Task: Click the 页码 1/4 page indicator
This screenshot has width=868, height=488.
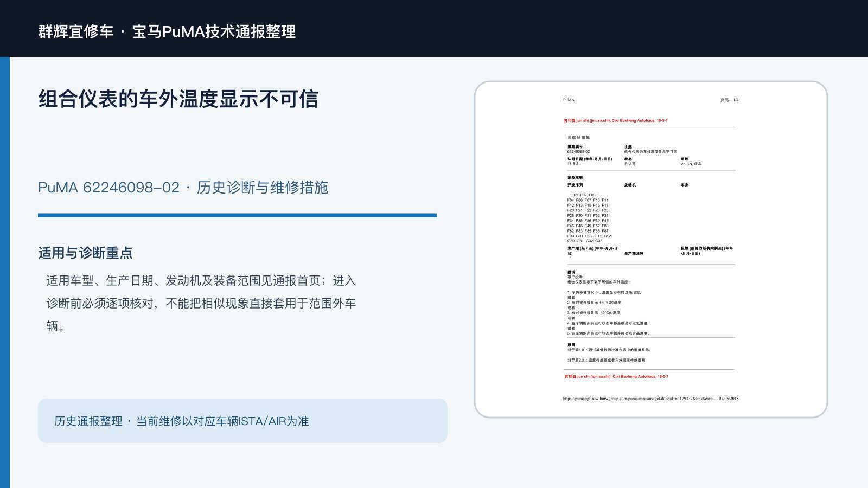Action: click(x=729, y=100)
